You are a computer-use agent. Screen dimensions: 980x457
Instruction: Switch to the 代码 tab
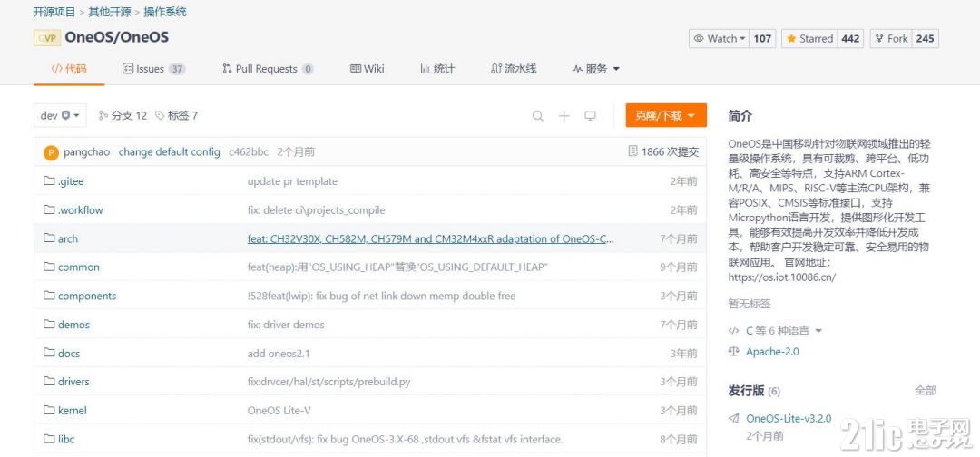(69, 69)
